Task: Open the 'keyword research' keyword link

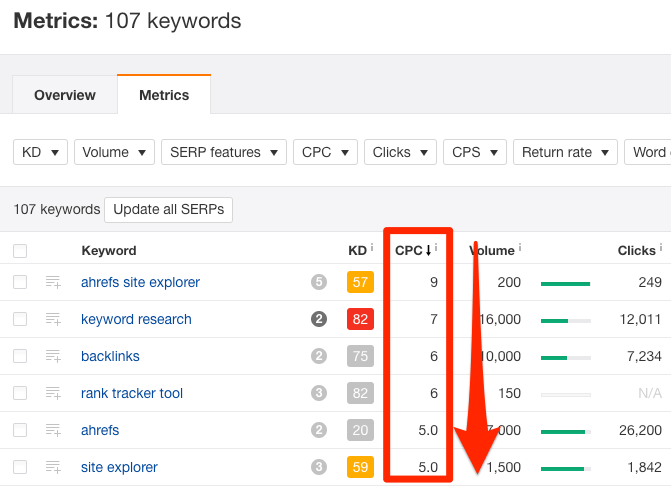Action: (136, 319)
